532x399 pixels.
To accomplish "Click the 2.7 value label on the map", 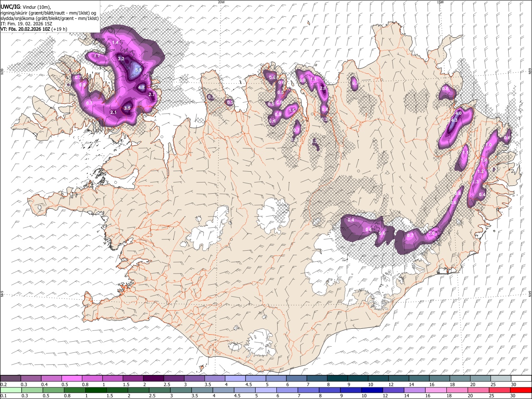I will (x=152, y=94).
